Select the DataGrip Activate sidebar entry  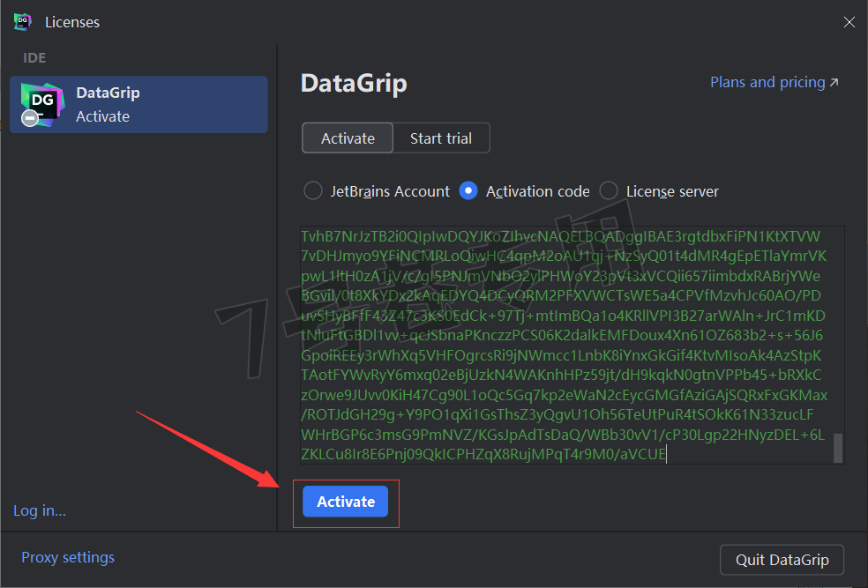138,105
